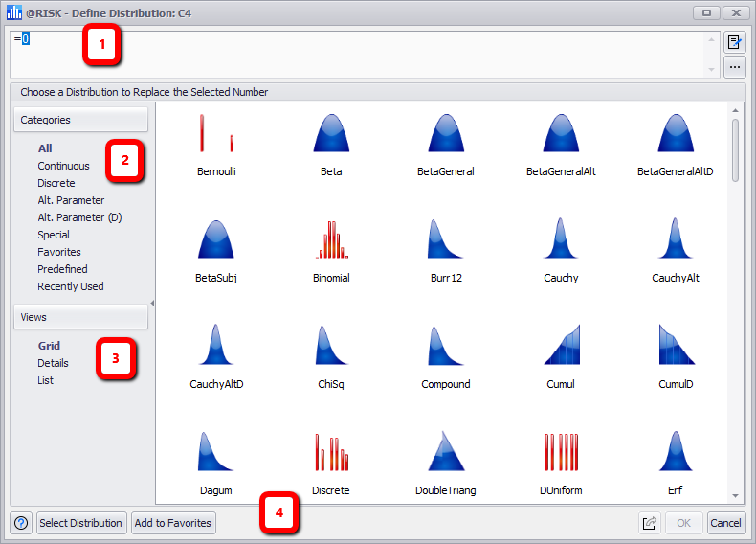Filter by Discrete category
This screenshot has height=544, width=756.
pyautogui.click(x=56, y=183)
